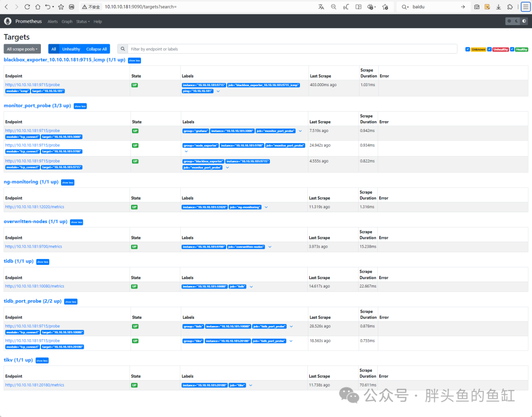Open the Help navigation item
Viewport: 532px width, 417px height.
pos(98,22)
